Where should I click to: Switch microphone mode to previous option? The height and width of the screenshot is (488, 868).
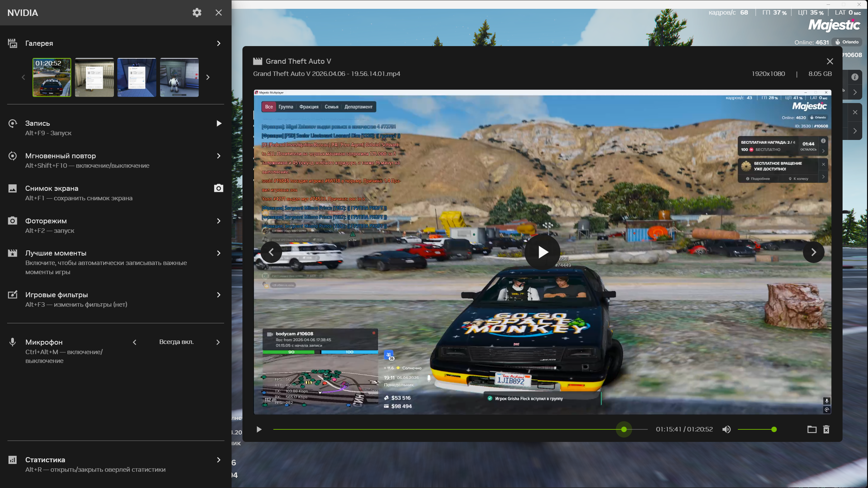point(135,342)
